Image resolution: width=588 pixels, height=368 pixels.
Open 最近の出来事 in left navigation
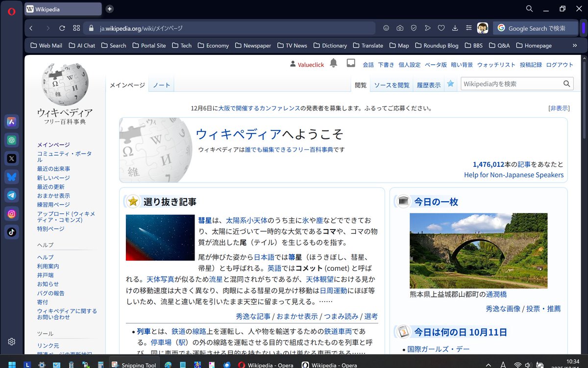[53, 169]
